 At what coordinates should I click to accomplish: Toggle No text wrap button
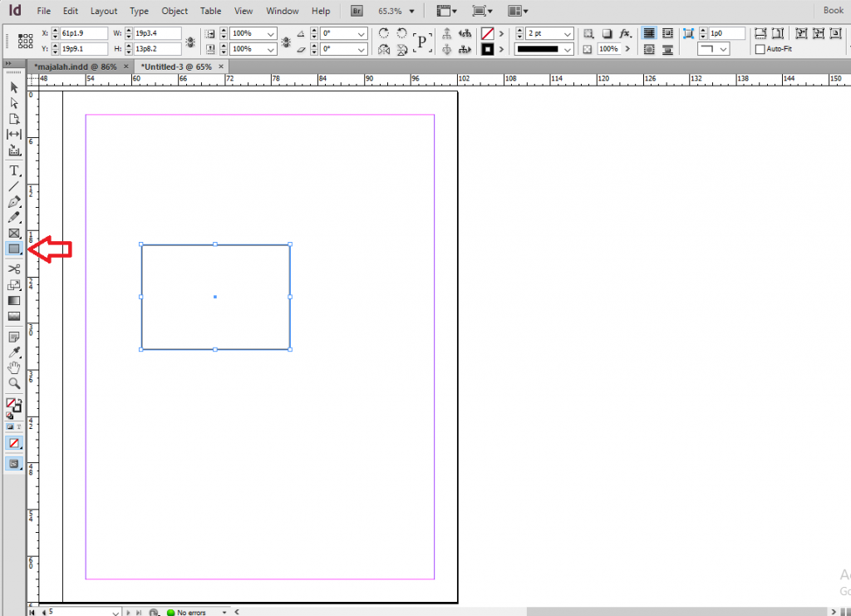click(648, 33)
